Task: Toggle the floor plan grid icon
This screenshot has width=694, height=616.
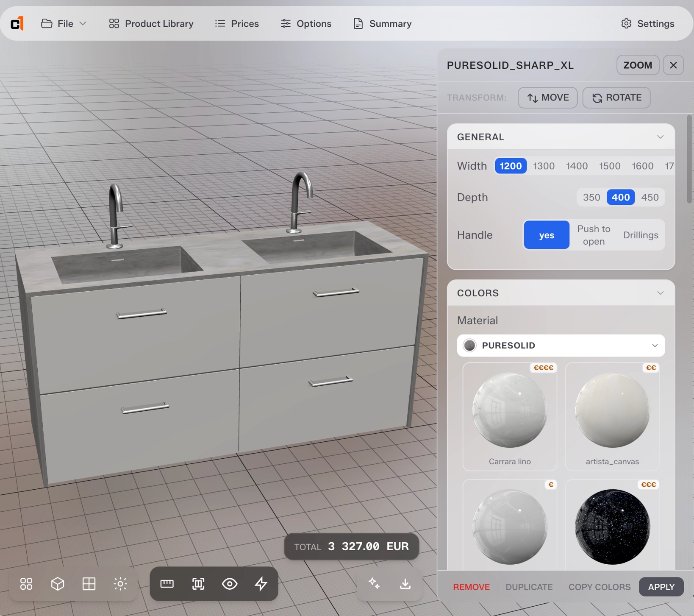Action: tap(89, 584)
